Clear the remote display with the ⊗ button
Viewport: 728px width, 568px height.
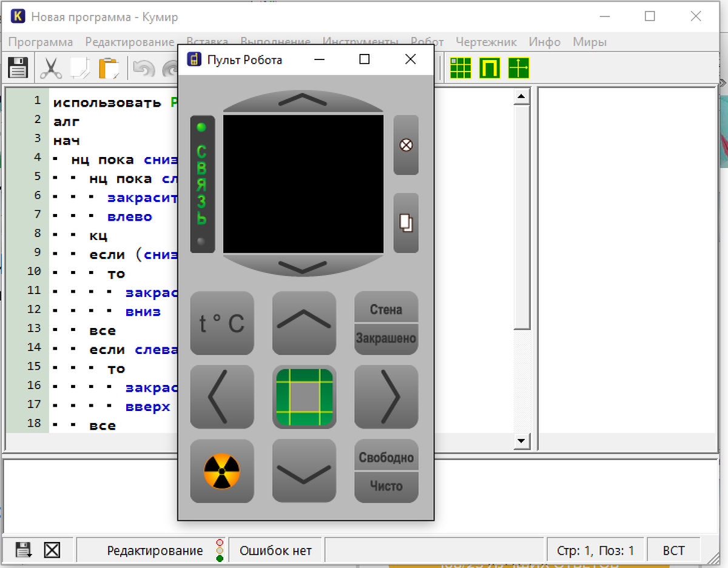pyautogui.click(x=406, y=145)
